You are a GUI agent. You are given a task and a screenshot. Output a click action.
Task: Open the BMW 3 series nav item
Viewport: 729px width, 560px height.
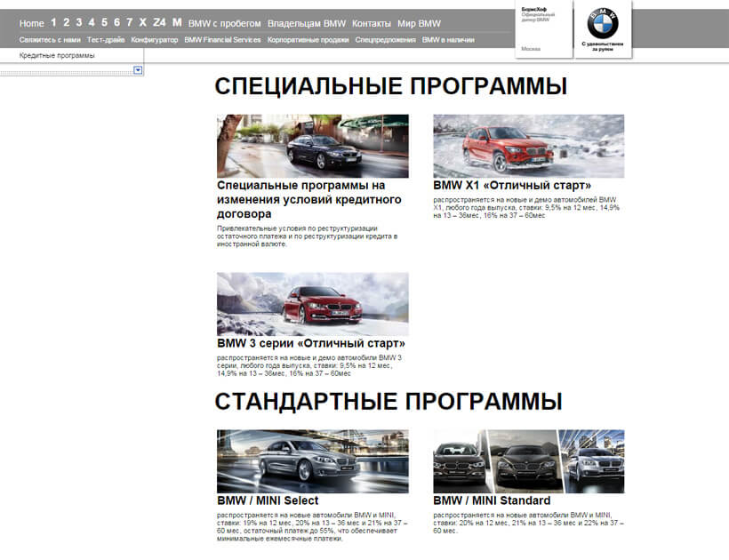click(x=79, y=22)
